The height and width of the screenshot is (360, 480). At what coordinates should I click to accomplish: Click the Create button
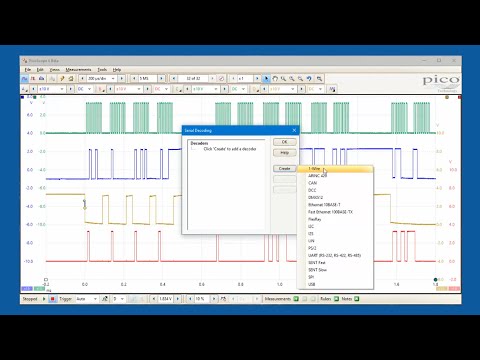pos(284,169)
